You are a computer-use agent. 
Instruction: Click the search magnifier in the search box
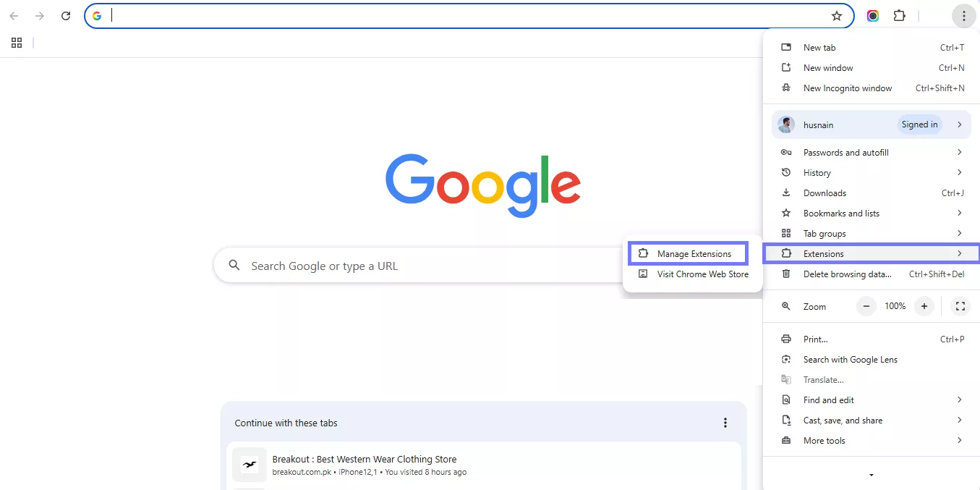(234, 266)
